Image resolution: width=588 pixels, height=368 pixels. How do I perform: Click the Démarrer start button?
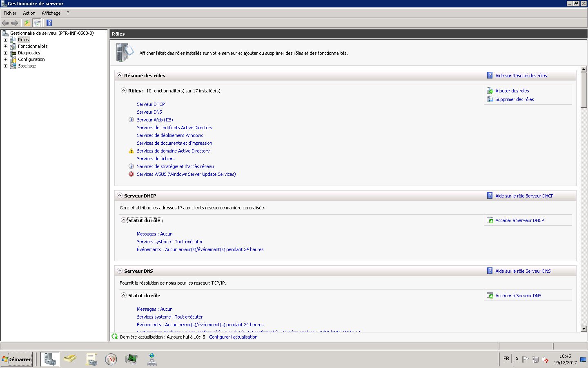16,359
